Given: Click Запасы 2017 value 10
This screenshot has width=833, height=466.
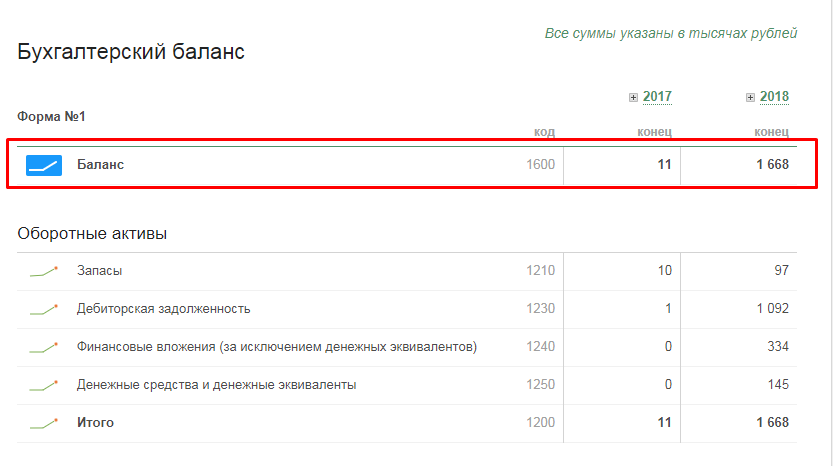Looking at the screenshot, I should click(x=665, y=270).
